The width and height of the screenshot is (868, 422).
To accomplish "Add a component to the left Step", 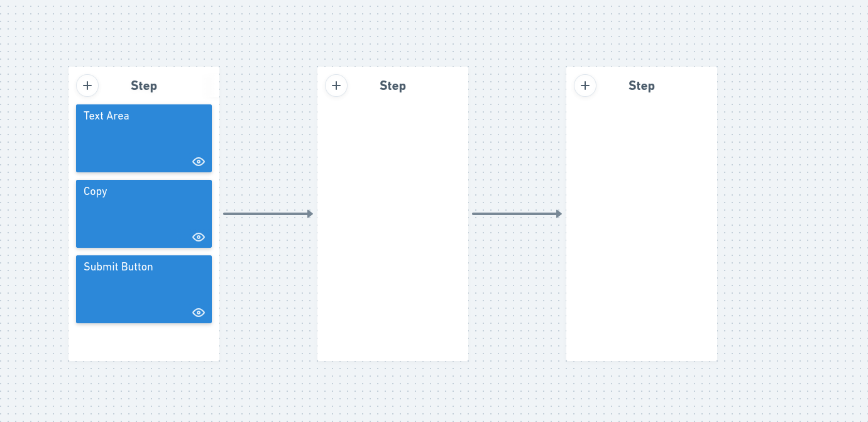I will pyautogui.click(x=87, y=86).
